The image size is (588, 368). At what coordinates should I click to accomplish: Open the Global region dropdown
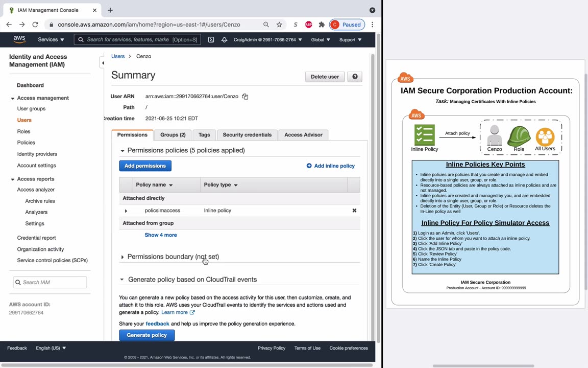(x=320, y=39)
